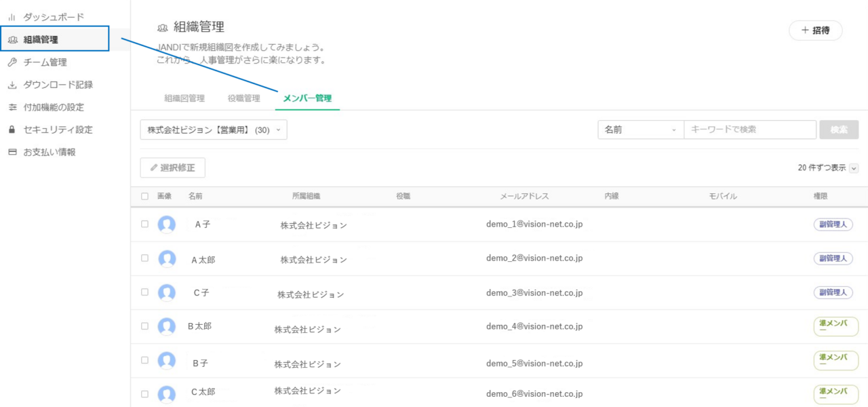The height and width of the screenshot is (407, 868).
Task: Click the 副管理人 badge for A子
Action: pyautogui.click(x=833, y=225)
